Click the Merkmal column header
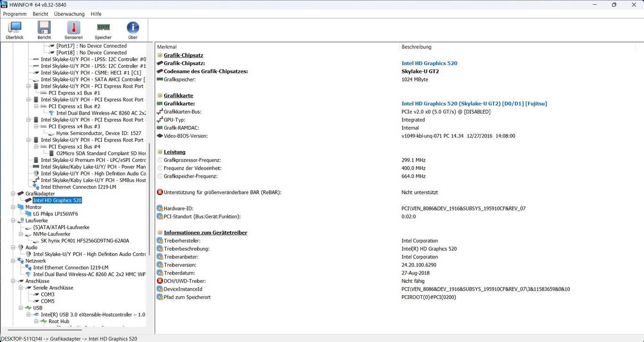Viewport: 644px width, 342px height. [x=167, y=47]
